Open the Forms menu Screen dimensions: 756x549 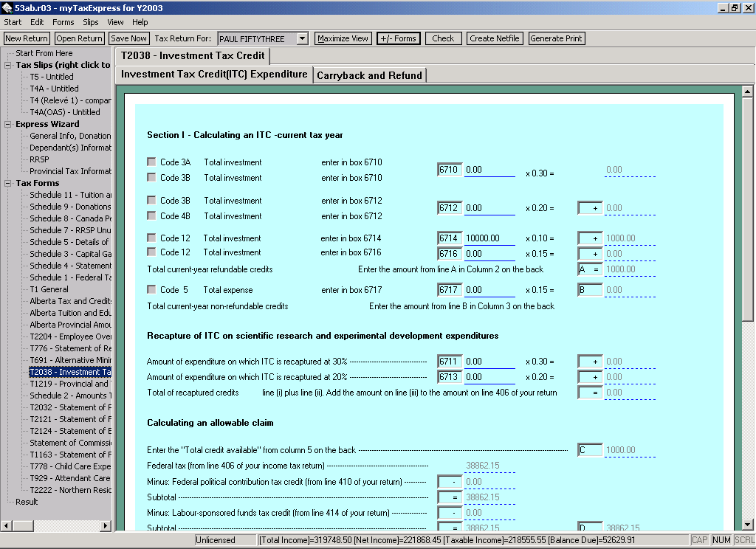point(63,22)
